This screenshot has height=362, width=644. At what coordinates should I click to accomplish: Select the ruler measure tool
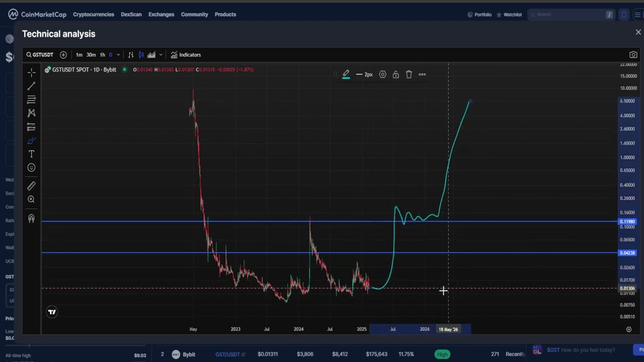(x=31, y=186)
